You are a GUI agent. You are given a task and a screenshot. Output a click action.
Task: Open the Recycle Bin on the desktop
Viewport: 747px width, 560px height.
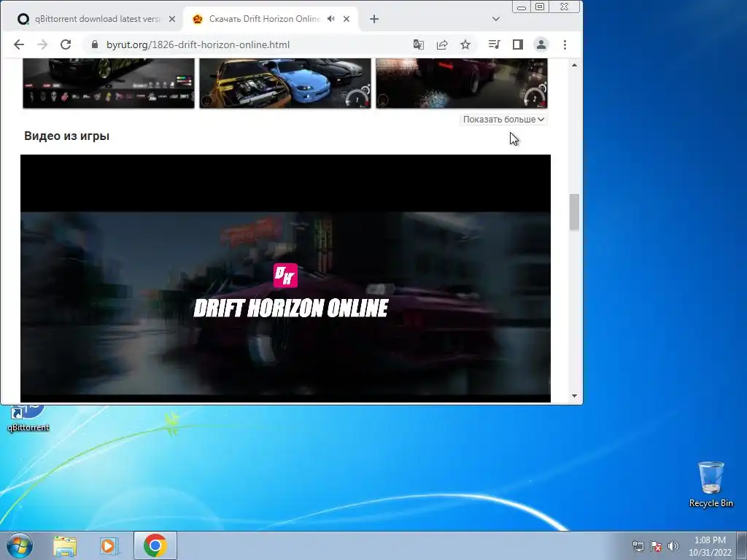click(x=711, y=484)
